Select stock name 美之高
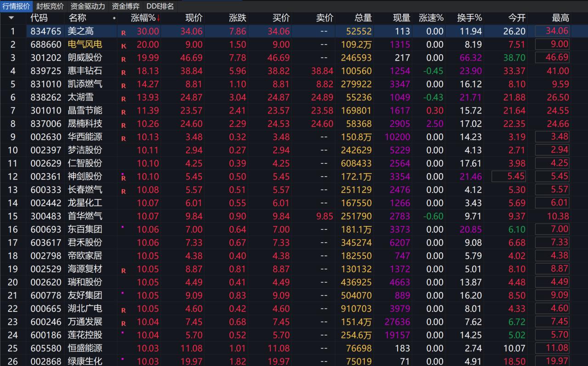Image resolution: width=588 pixels, height=366 pixels. (x=80, y=31)
